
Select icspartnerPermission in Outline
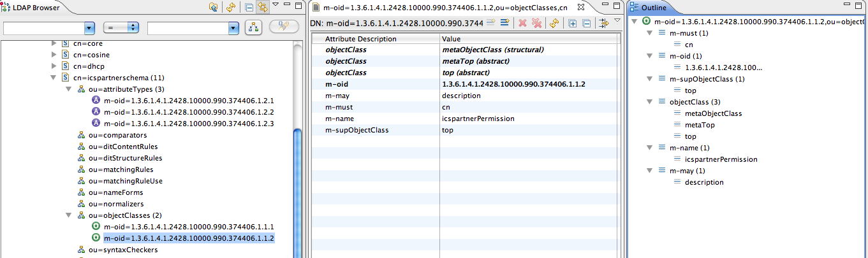721,159
